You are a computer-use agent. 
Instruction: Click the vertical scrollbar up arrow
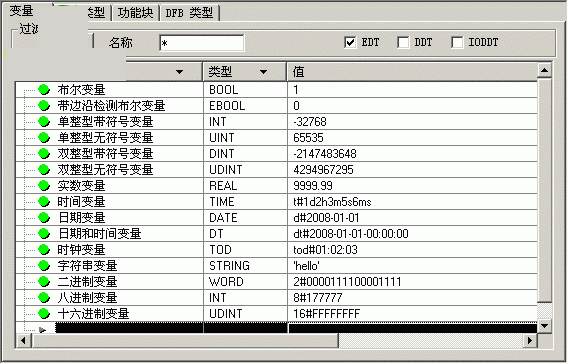coord(544,70)
